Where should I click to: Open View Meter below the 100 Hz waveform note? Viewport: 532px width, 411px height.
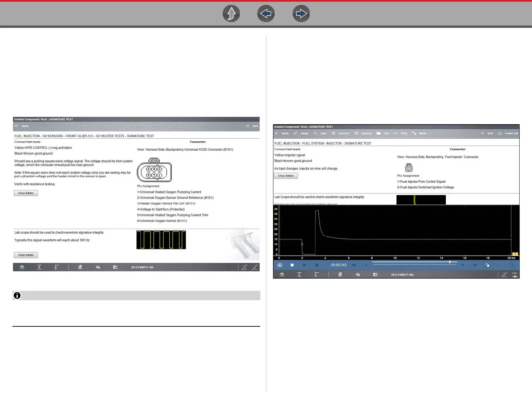click(26, 255)
